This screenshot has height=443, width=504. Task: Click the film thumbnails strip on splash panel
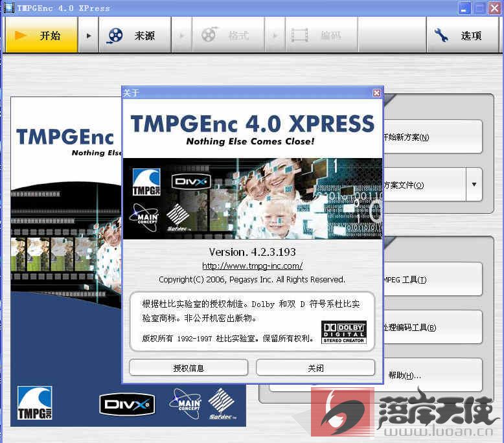click(54, 254)
